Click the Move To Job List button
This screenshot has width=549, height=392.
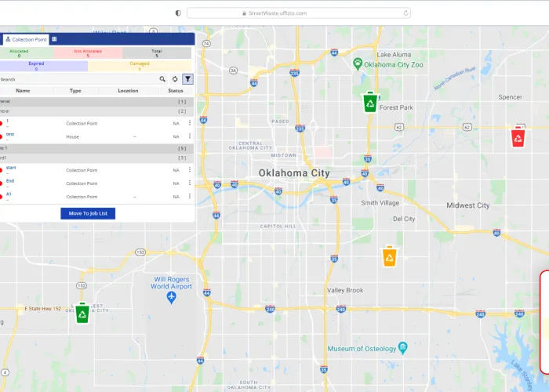coord(88,213)
